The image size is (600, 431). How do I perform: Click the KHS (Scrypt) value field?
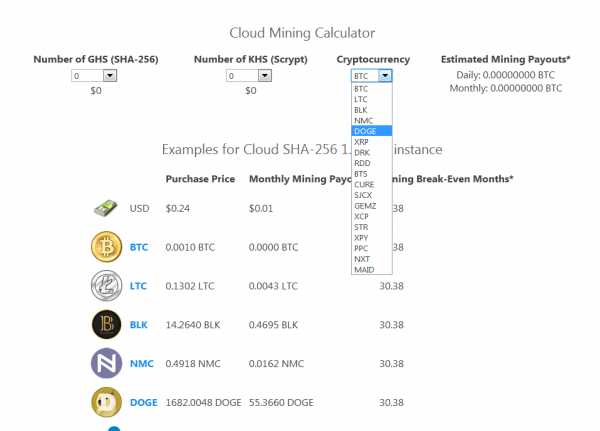pyautogui.click(x=242, y=76)
